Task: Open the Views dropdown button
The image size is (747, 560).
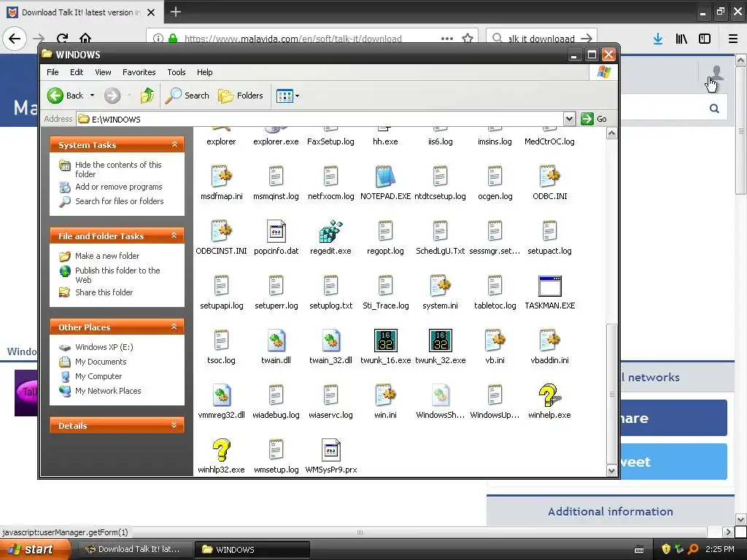Action: (287, 96)
